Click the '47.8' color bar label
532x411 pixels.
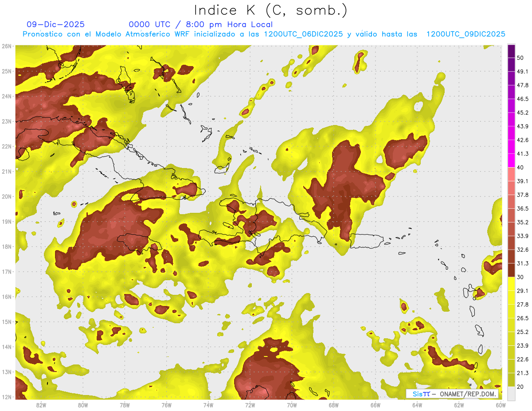click(x=523, y=85)
